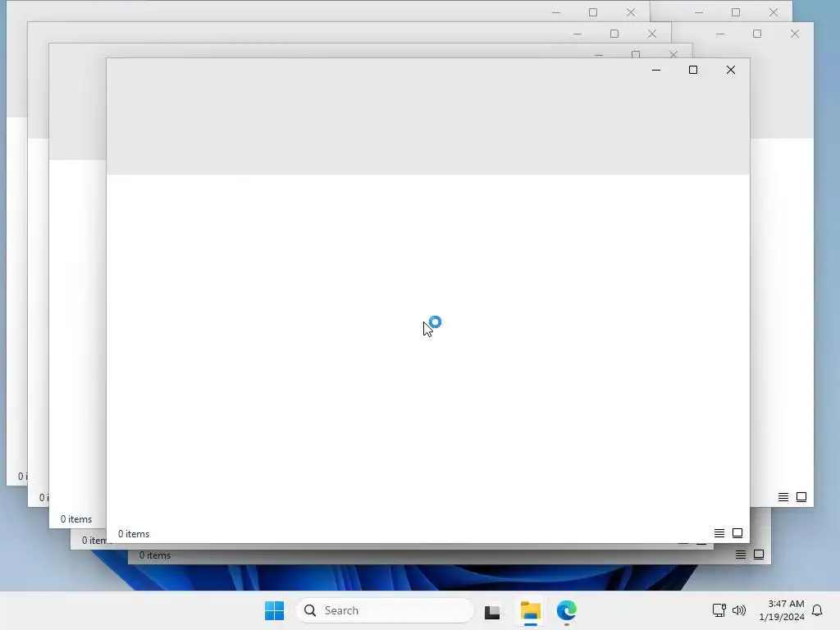This screenshot has width=840, height=630.
Task: Launch Microsoft Edge from the taskbar
Action: 566,610
